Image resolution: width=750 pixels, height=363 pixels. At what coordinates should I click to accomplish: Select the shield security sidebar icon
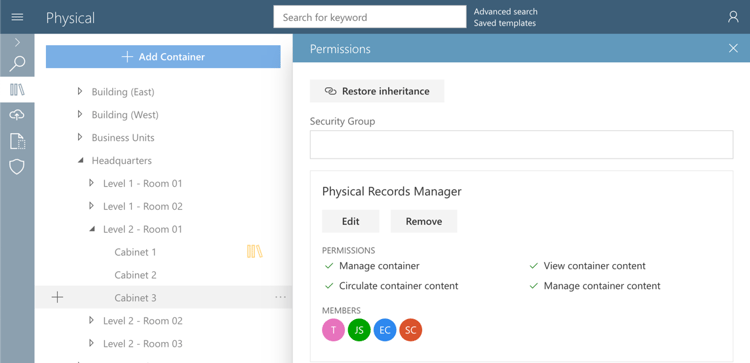[x=17, y=167]
